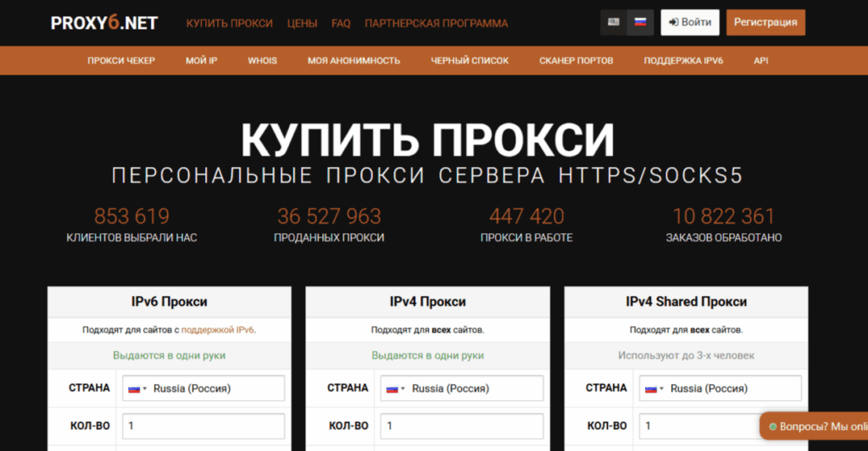The image size is (868, 451).
Task: Click 'Выдаются в одни руки' in IPv4 card
Action: click(x=427, y=355)
